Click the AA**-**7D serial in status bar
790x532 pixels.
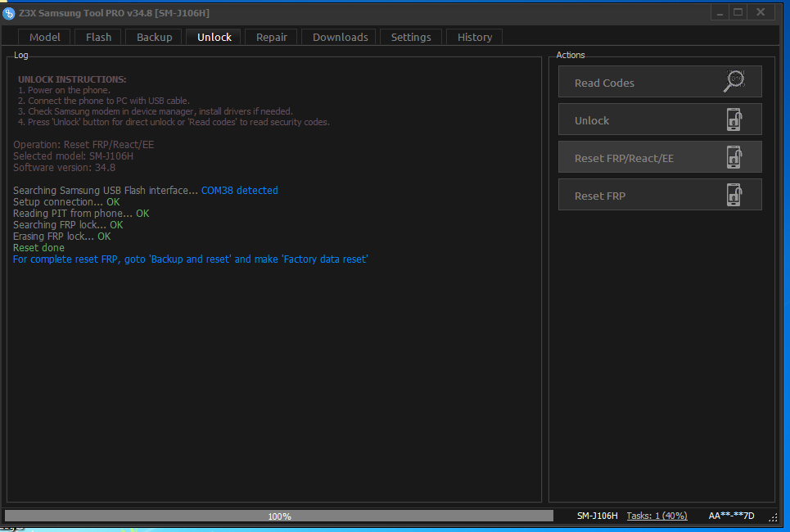(731, 516)
